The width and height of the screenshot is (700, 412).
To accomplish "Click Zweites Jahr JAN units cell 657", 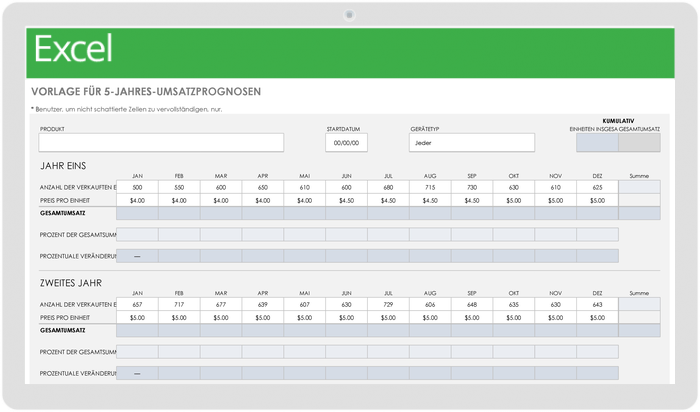I will [x=137, y=304].
